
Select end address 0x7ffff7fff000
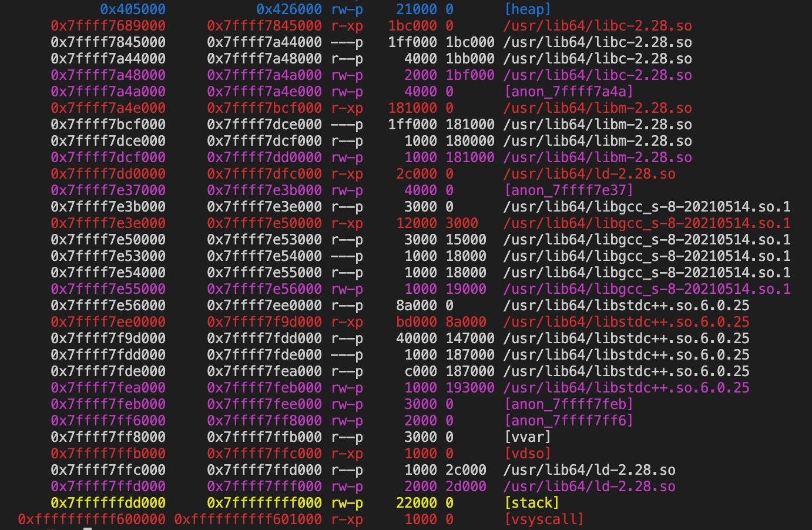[x=264, y=487]
